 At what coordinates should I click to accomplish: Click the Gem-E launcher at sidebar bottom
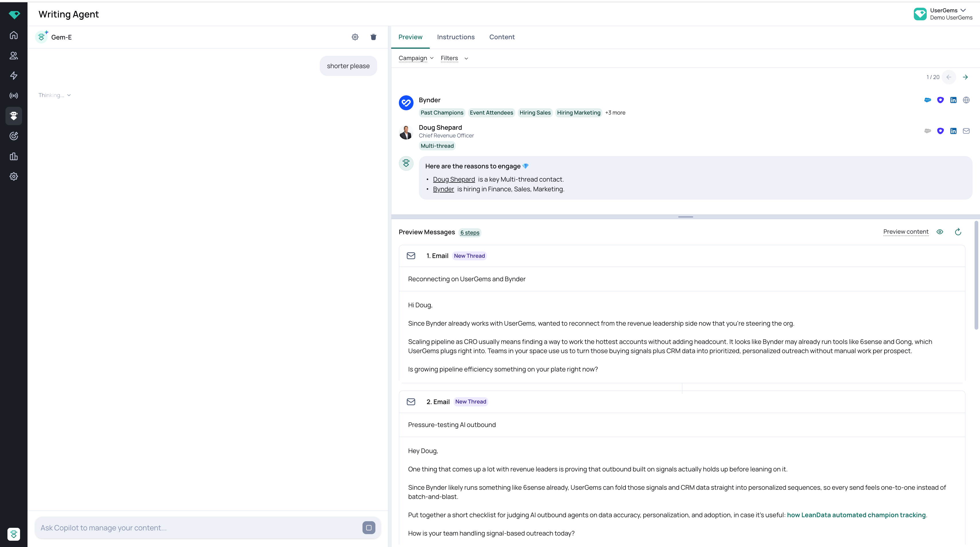click(x=14, y=534)
